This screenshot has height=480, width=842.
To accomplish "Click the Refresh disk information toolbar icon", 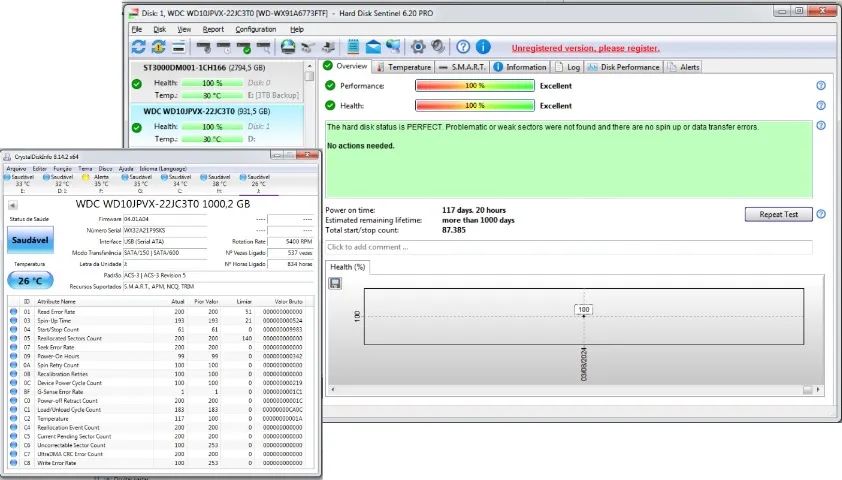I will (x=139, y=47).
